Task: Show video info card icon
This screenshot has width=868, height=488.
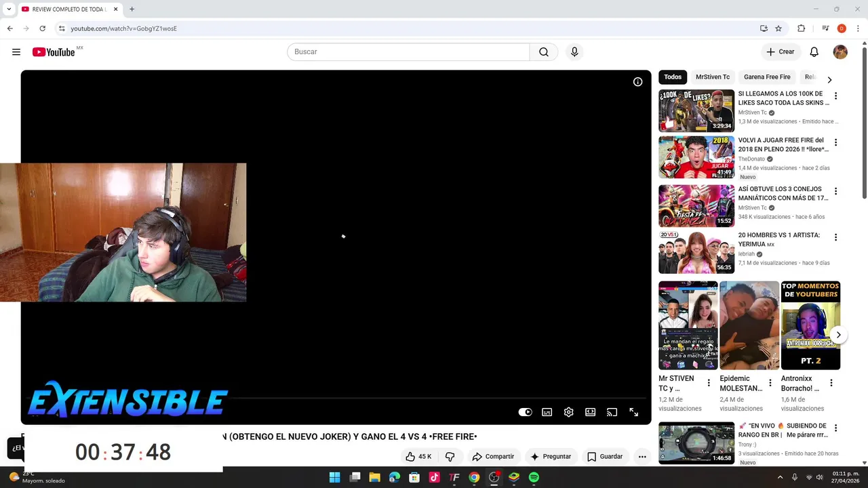Action: tap(637, 82)
